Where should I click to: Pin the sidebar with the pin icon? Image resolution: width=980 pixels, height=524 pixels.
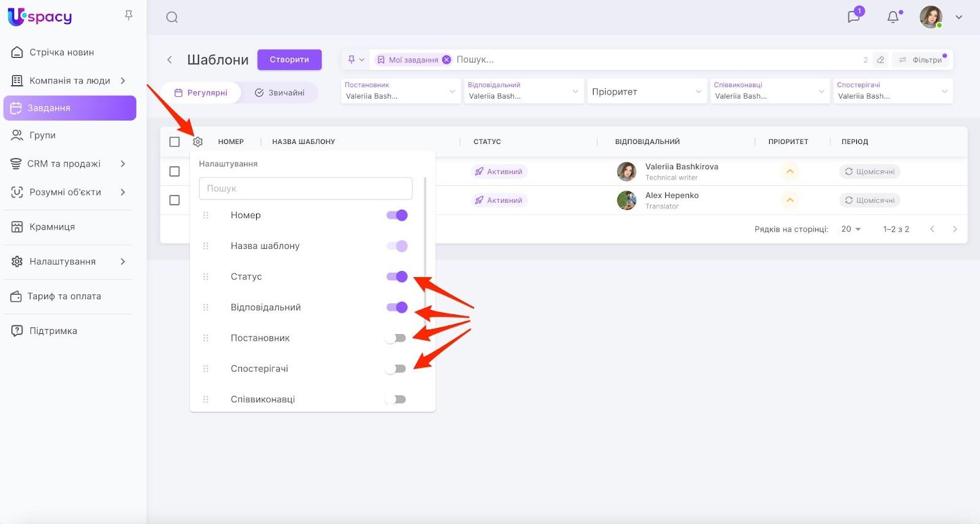coord(129,15)
